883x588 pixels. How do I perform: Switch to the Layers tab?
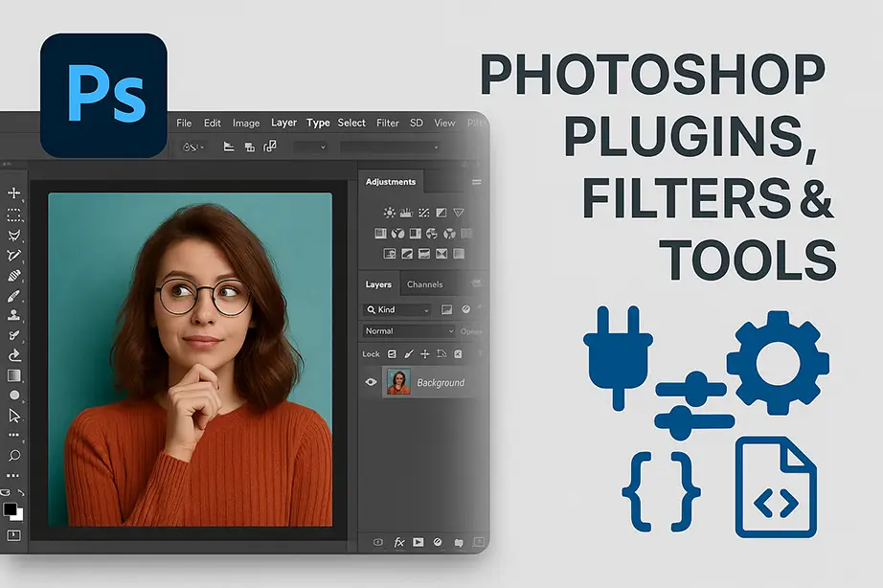coord(378,284)
